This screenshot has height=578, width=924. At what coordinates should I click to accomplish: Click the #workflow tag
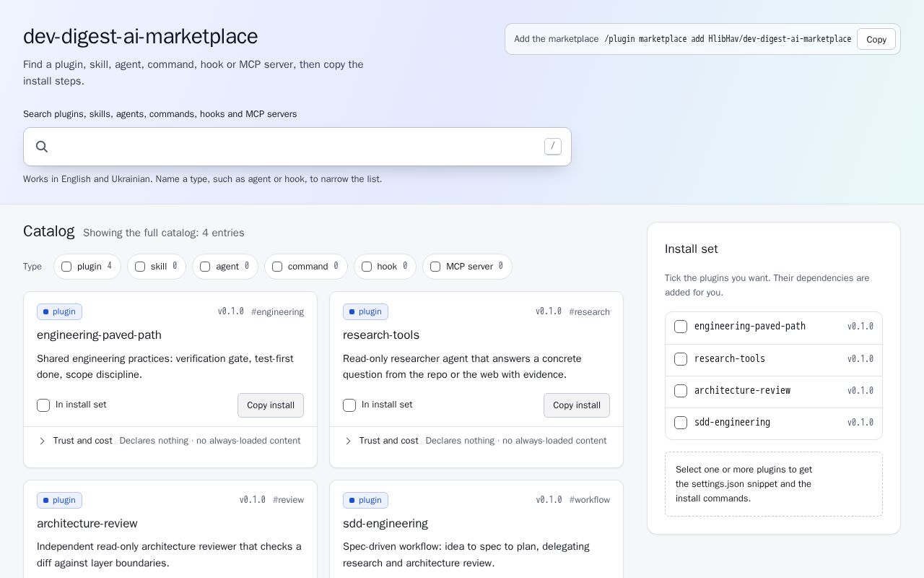point(590,500)
